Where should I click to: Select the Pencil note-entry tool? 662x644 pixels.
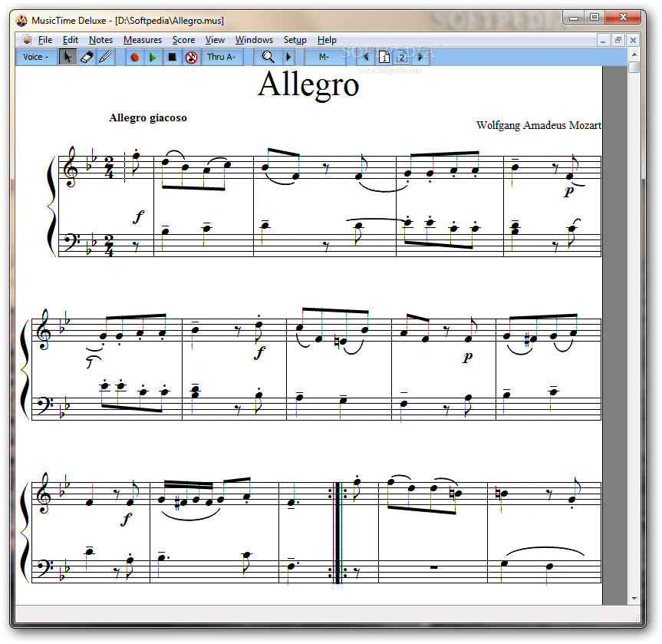point(106,57)
